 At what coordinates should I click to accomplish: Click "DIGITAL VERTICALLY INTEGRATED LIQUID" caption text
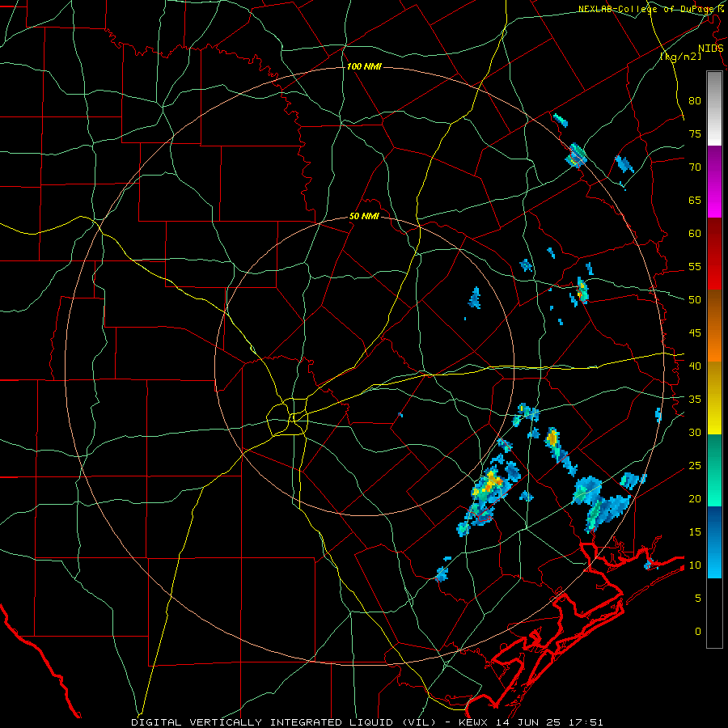click(x=264, y=722)
